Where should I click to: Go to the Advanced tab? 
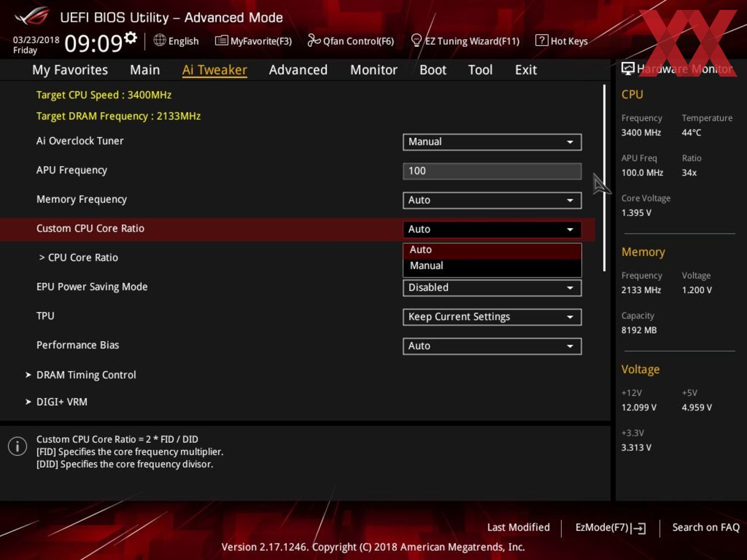(298, 70)
